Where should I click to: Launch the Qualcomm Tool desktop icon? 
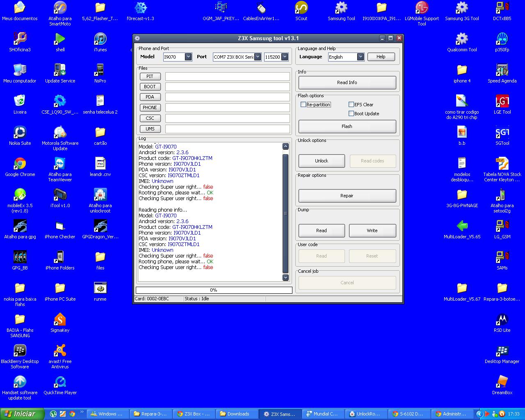point(462,42)
